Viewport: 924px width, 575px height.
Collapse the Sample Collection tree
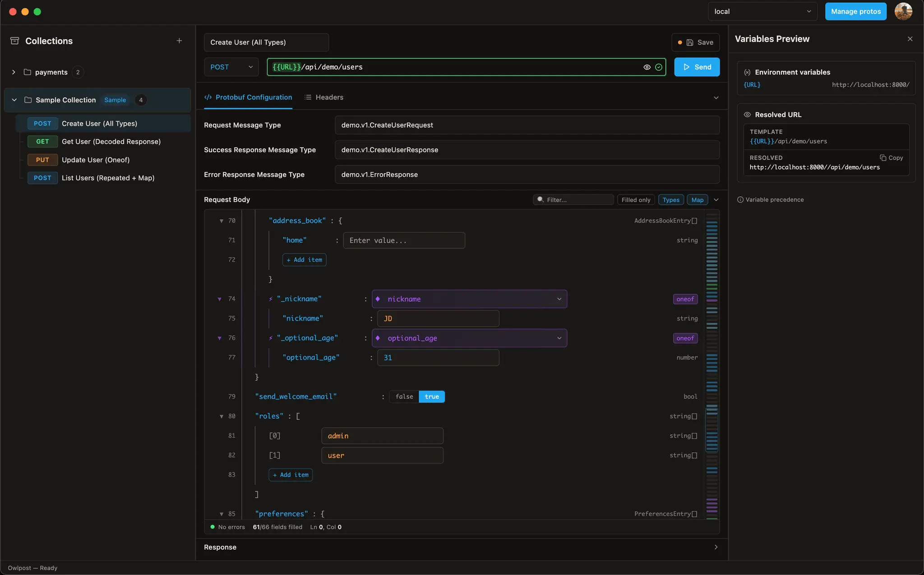[x=14, y=100]
